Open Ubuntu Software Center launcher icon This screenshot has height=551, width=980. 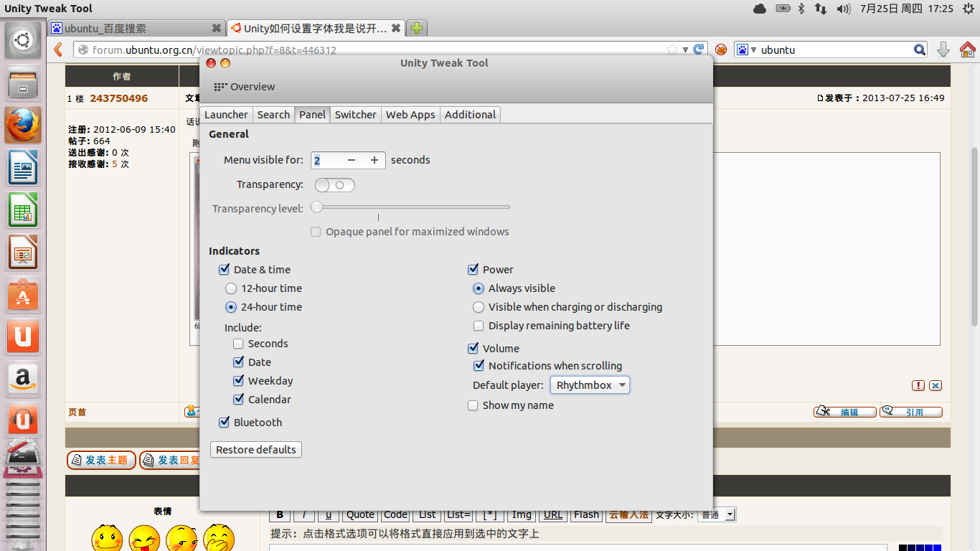tap(23, 294)
